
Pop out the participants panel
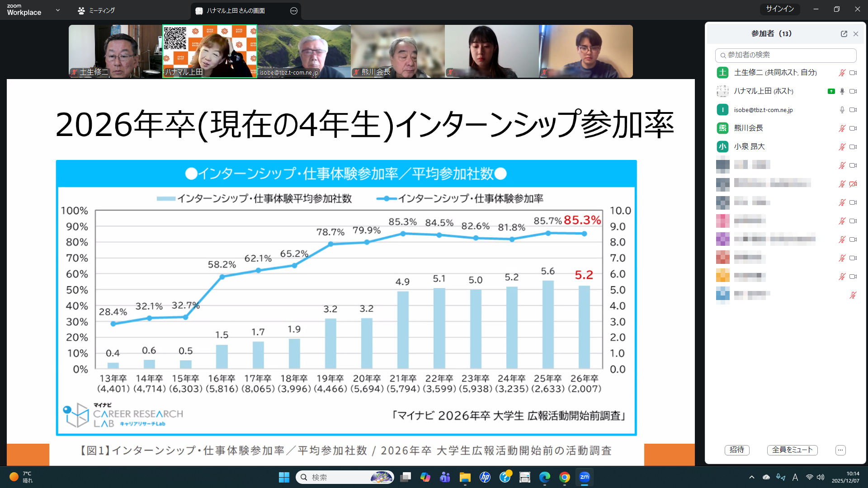tap(844, 34)
